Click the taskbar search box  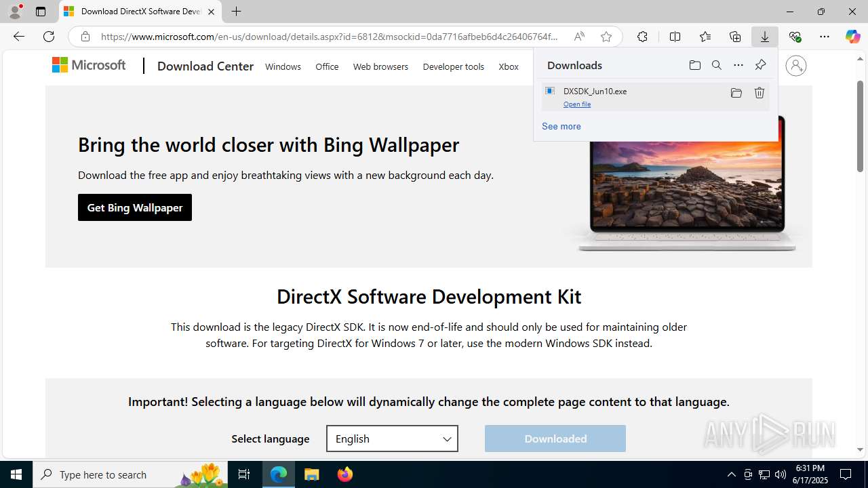pyautogui.click(x=132, y=474)
